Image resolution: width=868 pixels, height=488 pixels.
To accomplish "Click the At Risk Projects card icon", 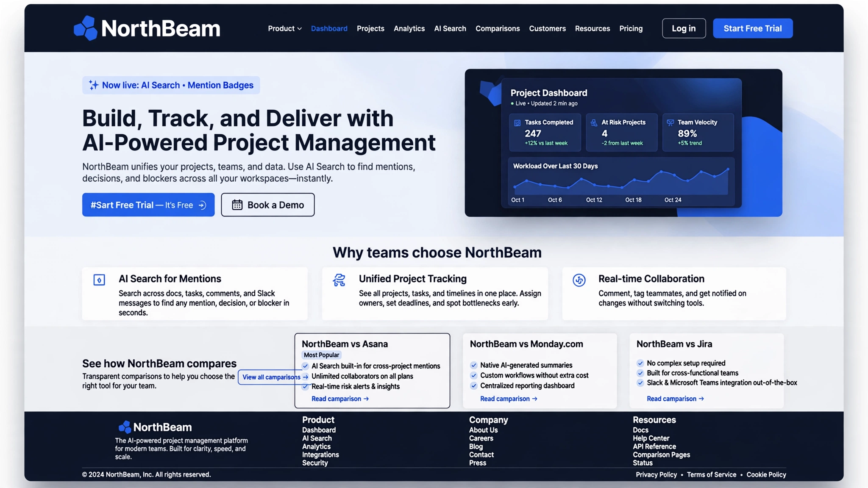I will [594, 123].
